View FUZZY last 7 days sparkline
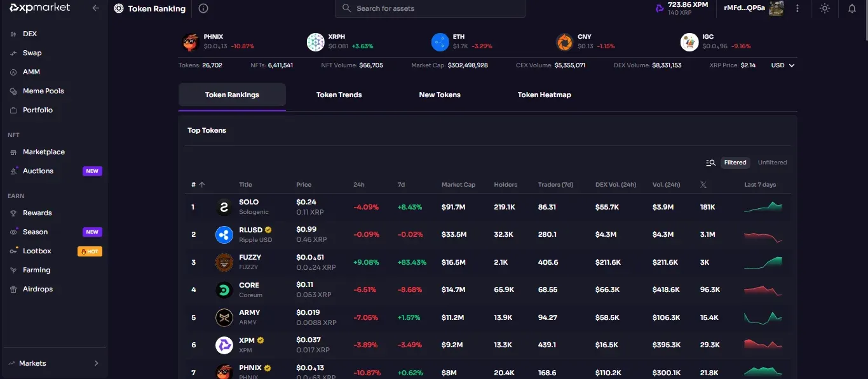The width and height of the screenshot is (868, 379). pyautogui.click(x=763, y=262)
